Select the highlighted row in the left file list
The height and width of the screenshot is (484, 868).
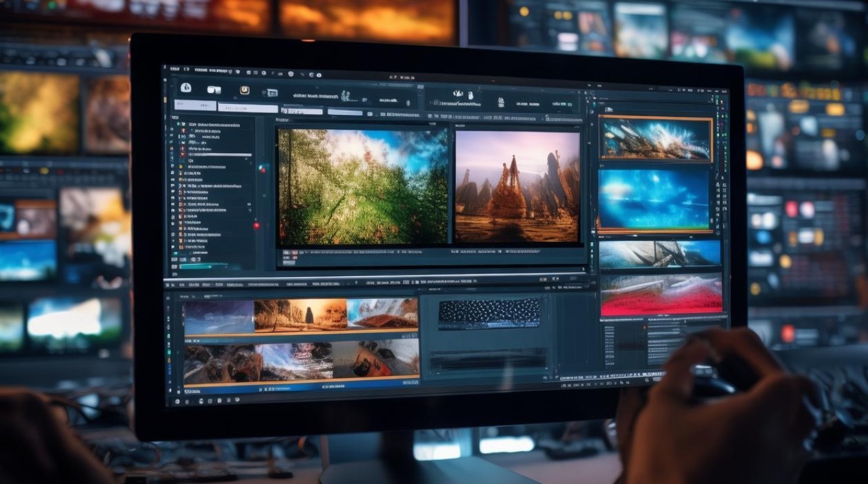(x=216, y=154)
